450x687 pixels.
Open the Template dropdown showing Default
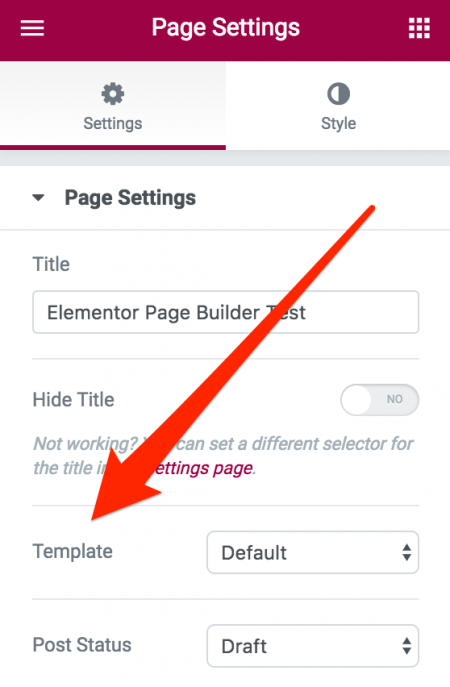[313, 552]
